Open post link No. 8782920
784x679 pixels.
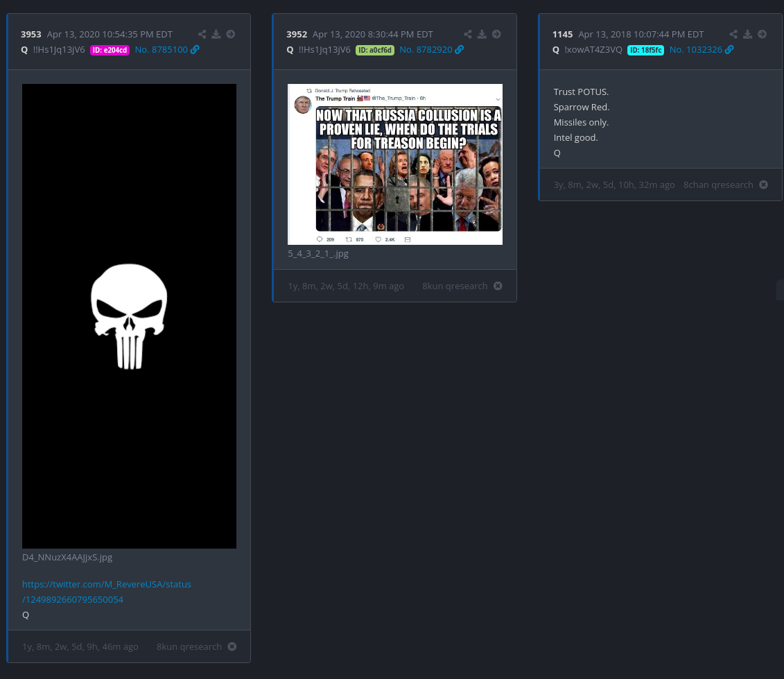tap(426, 49)
